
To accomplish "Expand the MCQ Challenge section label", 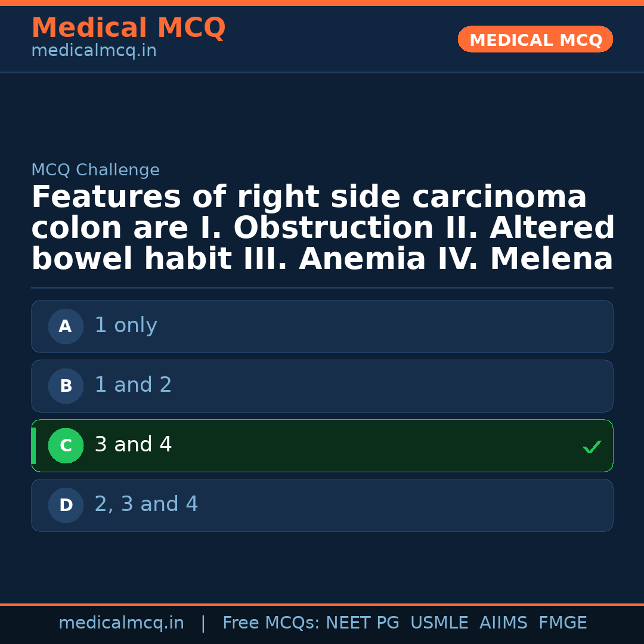I will pos(95,170).
